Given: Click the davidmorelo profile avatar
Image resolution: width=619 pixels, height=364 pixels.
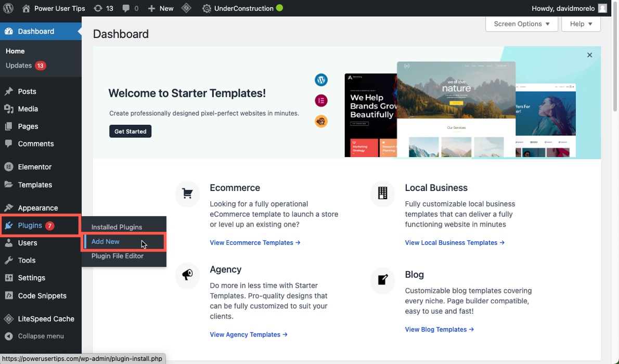Looking at the screenshot, I should point(601,8).
